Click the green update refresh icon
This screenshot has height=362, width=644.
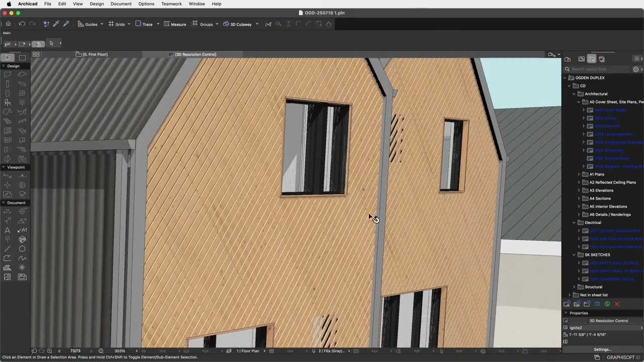pos(607,304)
